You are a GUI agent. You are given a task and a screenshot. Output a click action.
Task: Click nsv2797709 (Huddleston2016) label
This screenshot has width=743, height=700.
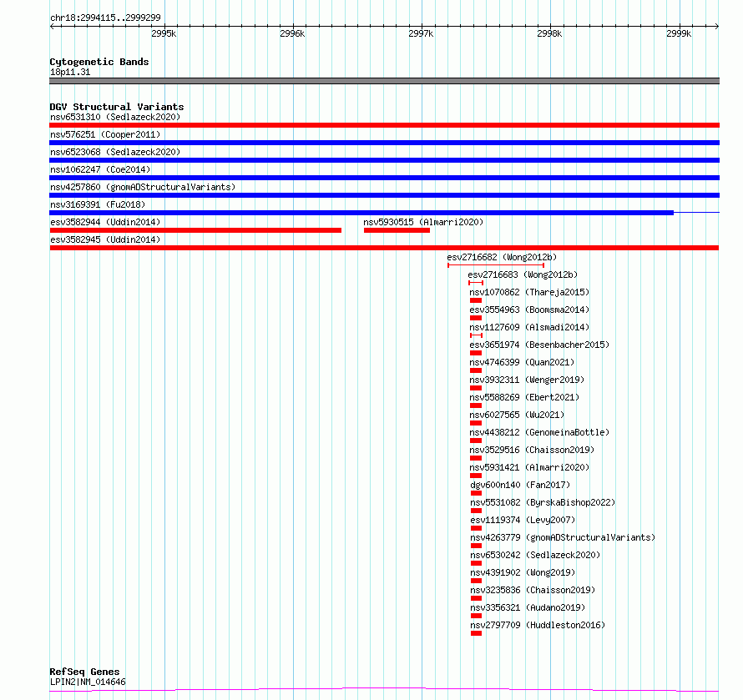(538, 625)
